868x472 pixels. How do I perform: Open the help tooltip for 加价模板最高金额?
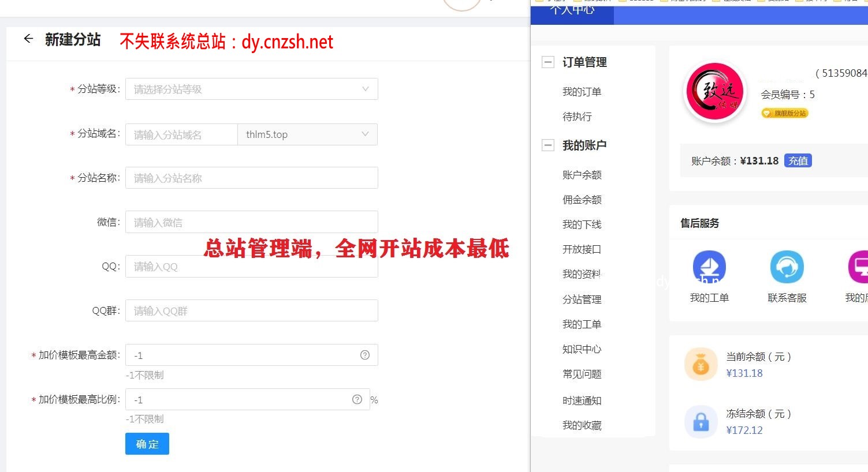pos(364,355)
